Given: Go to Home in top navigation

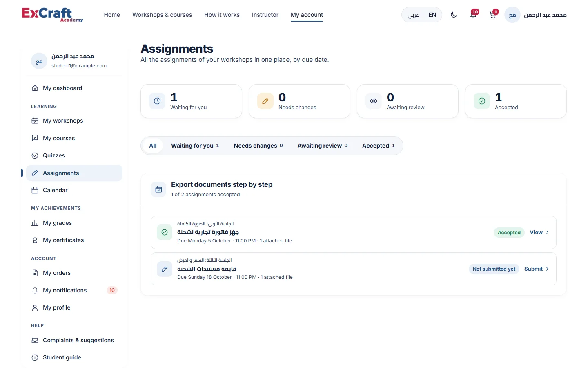Looking at the screenshot, I should coord(112,15).
